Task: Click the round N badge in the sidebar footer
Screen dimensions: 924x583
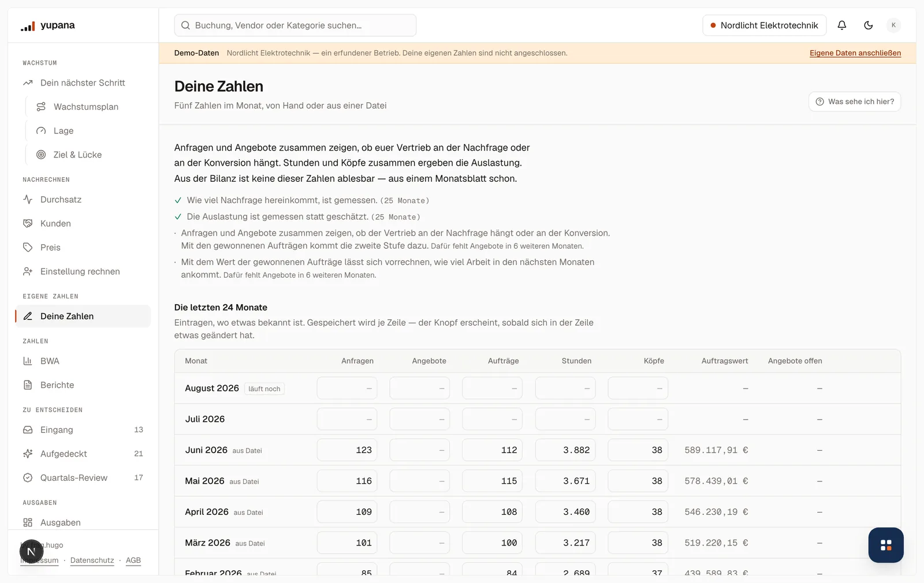Action: point(32,552)
